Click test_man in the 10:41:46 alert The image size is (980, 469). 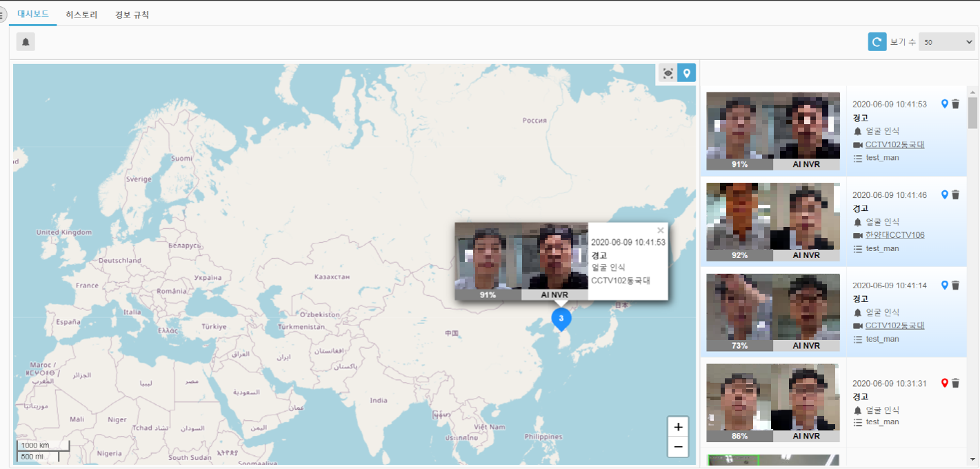pyautogui.click(x=883, y=248)
